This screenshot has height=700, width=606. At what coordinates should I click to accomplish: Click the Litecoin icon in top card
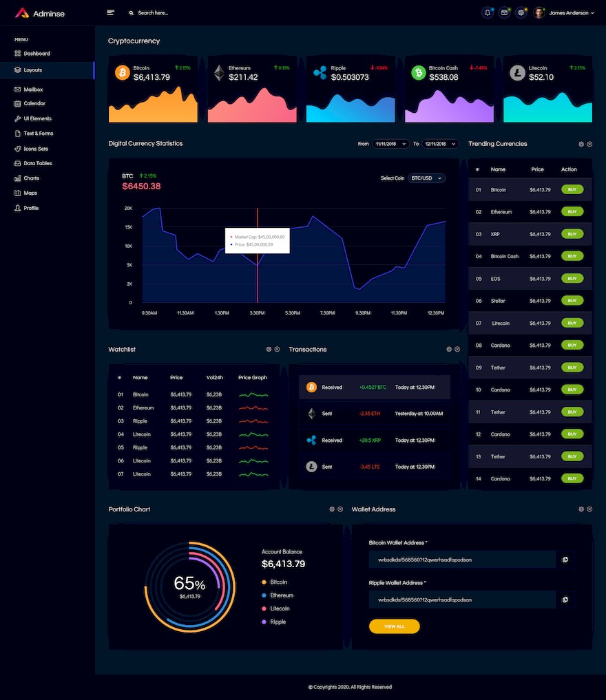pyautogui.click(x=517, y=73)
